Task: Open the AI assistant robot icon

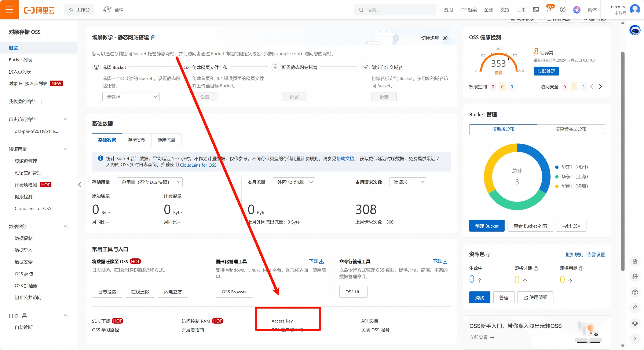Action: tap(634, 30)
